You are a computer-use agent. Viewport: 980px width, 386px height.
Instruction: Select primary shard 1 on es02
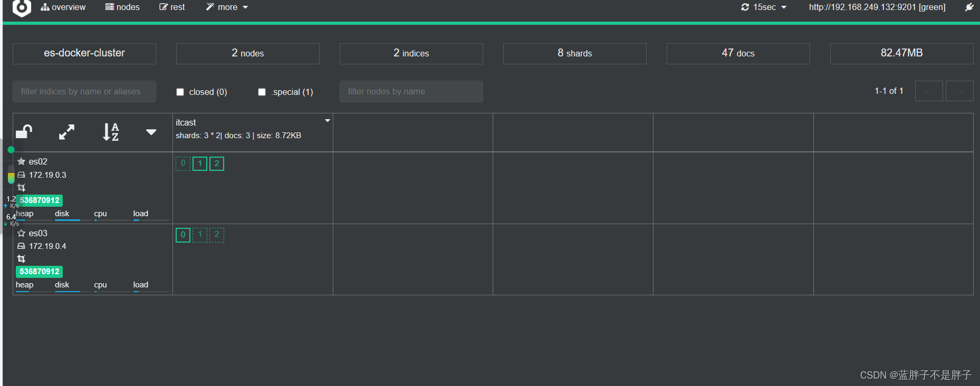point(200,163)
